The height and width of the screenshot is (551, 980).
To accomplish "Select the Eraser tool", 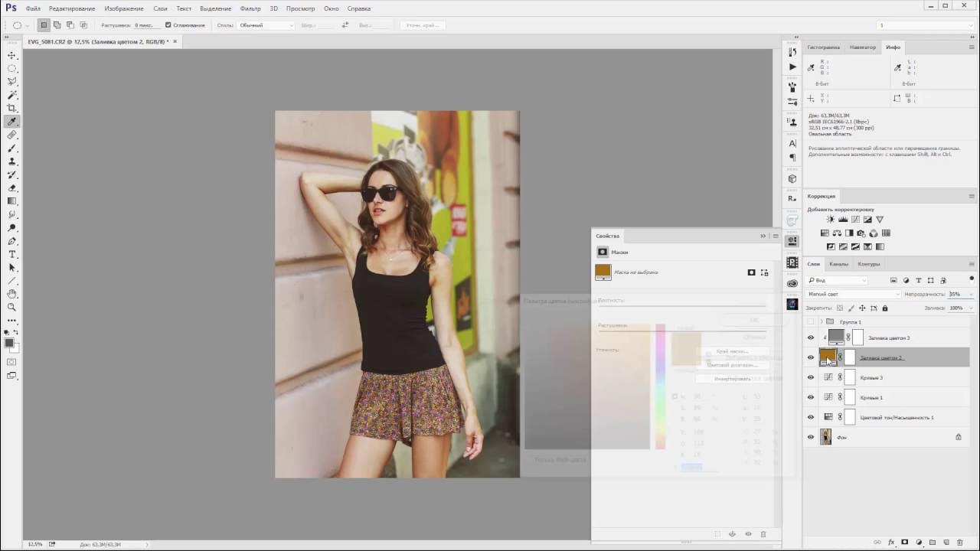I will pyautogui.click(x=11, y=187).
